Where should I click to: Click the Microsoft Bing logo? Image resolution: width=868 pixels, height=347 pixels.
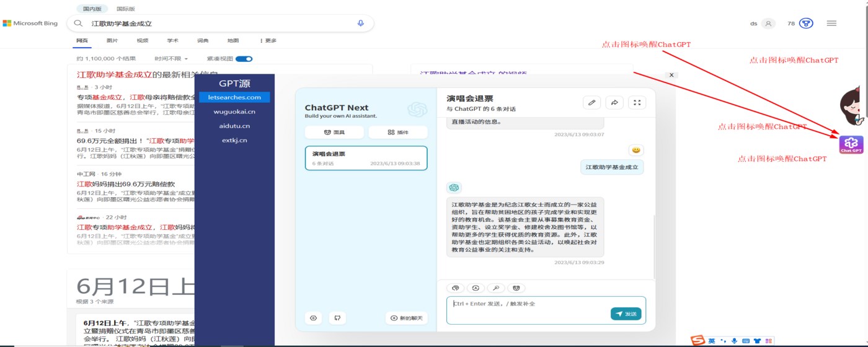click(x=30, y=24)
